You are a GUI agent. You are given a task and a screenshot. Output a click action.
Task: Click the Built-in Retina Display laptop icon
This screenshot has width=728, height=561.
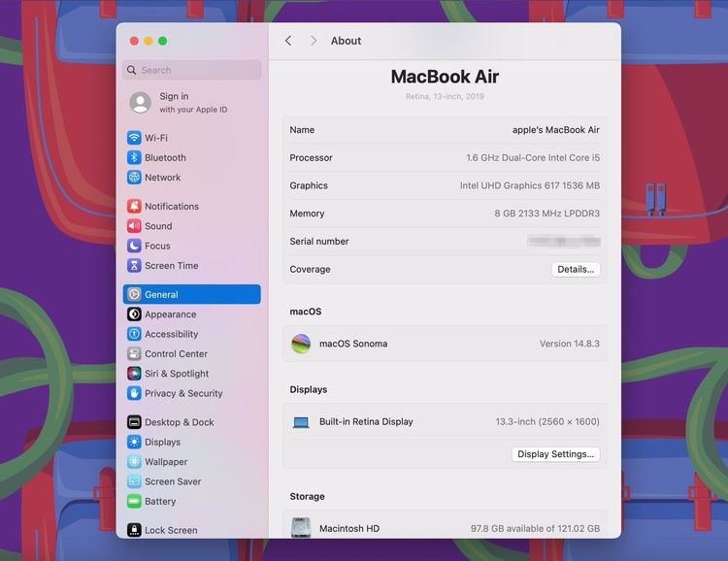[x=301, y=422]
